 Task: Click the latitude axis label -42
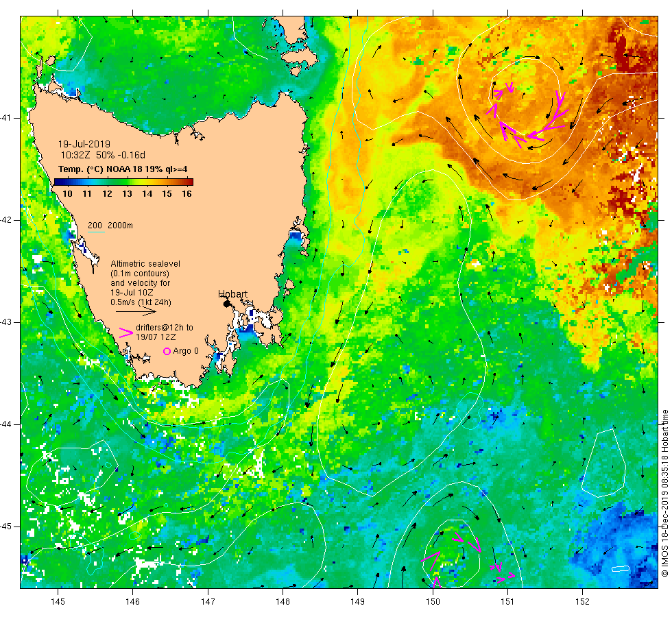[6, 220]
